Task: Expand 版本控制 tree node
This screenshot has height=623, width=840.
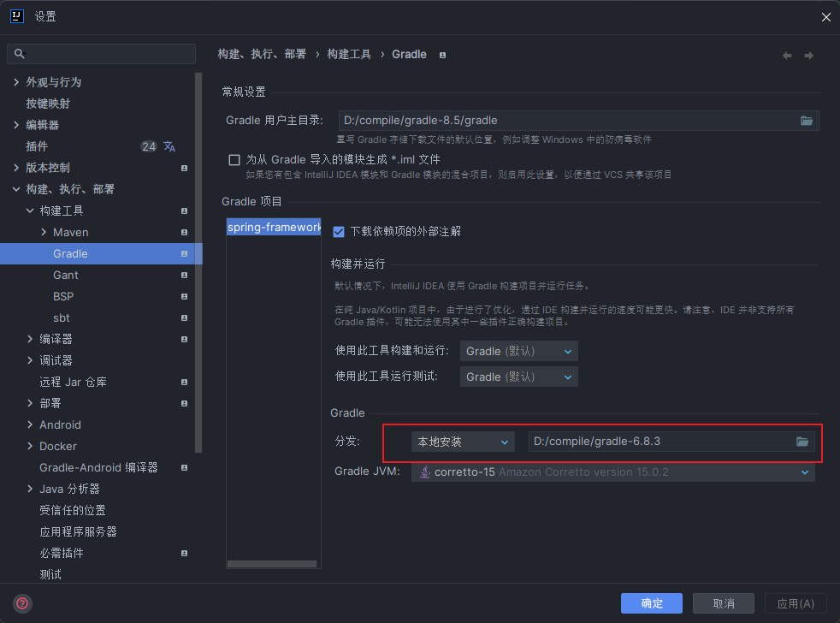Action: coord(16,168)
